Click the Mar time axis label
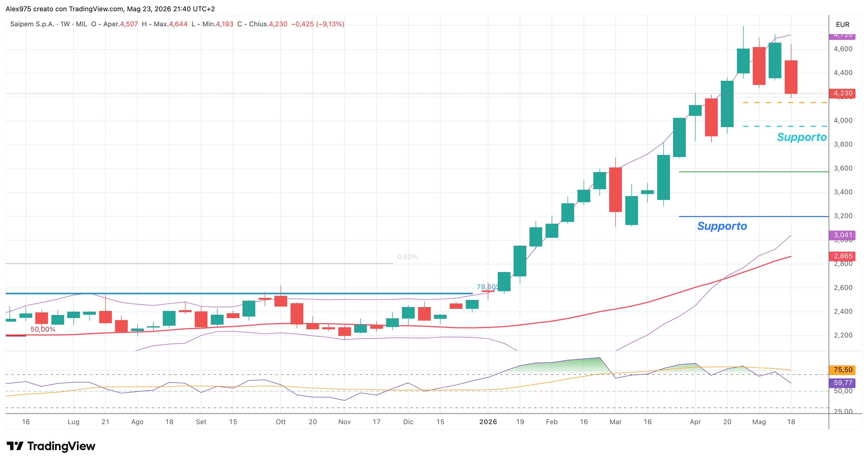This screenshot has height=463, width=868. pyautogui.click(x=616, y=422)
